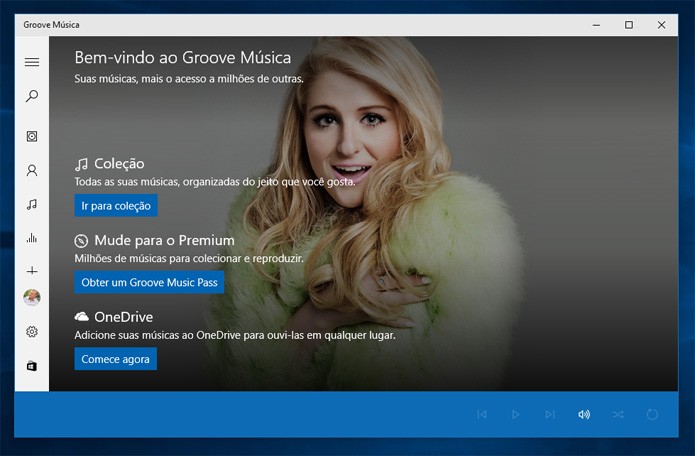
Task: Click the Premium heading icon
Action: (81, 241)
